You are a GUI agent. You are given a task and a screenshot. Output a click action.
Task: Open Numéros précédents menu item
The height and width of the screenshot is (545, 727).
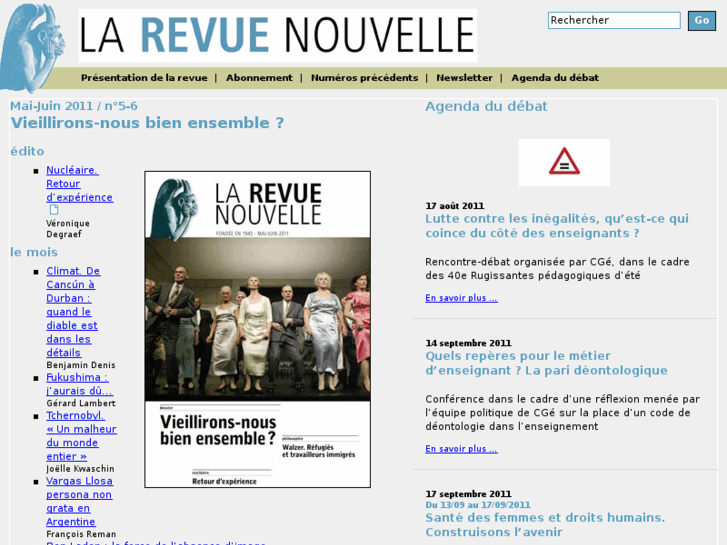click(x=364, y=78)
